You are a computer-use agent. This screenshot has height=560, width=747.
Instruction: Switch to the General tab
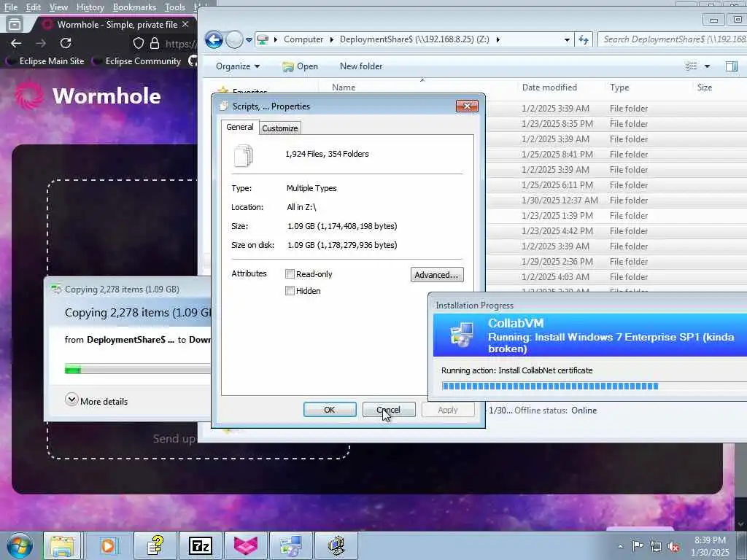(x=239, y=127)
